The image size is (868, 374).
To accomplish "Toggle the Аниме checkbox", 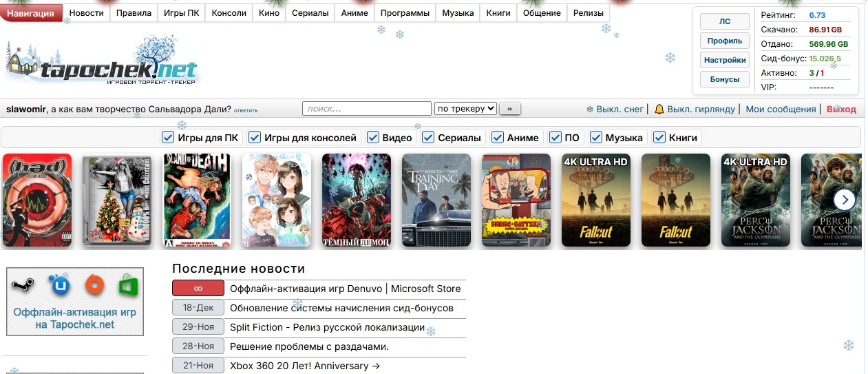I will (497, 137).
